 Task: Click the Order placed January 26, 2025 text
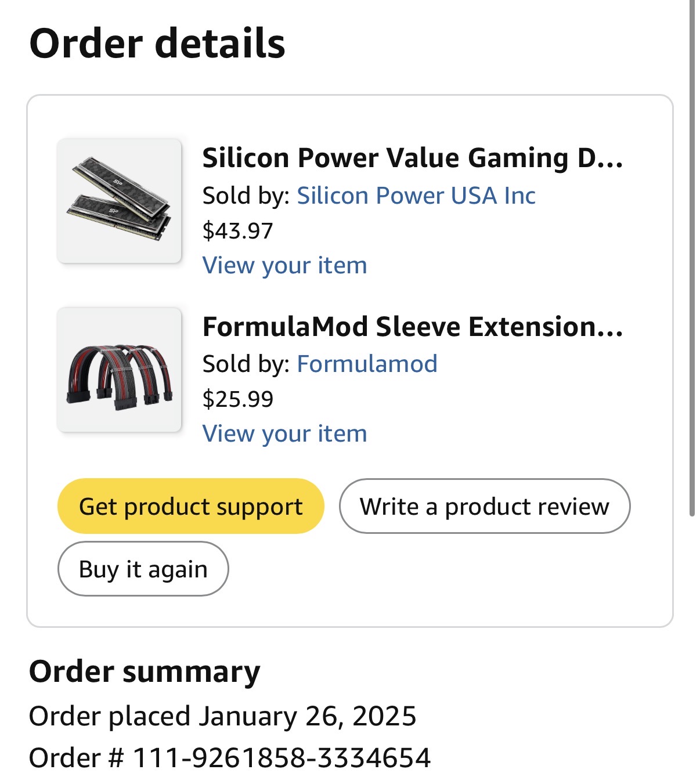[222, 716]
